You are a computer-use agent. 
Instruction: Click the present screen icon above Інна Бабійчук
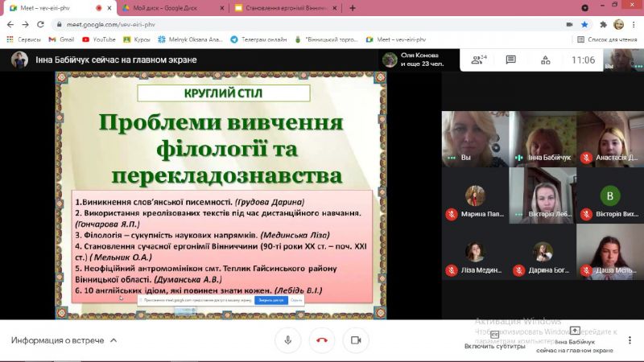[575, 331]
